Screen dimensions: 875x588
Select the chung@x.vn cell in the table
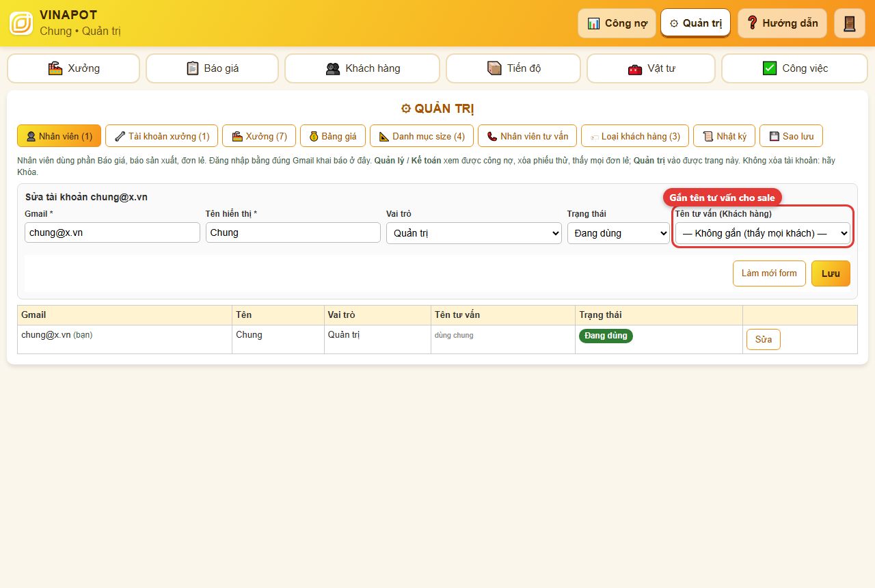[125, 339]
